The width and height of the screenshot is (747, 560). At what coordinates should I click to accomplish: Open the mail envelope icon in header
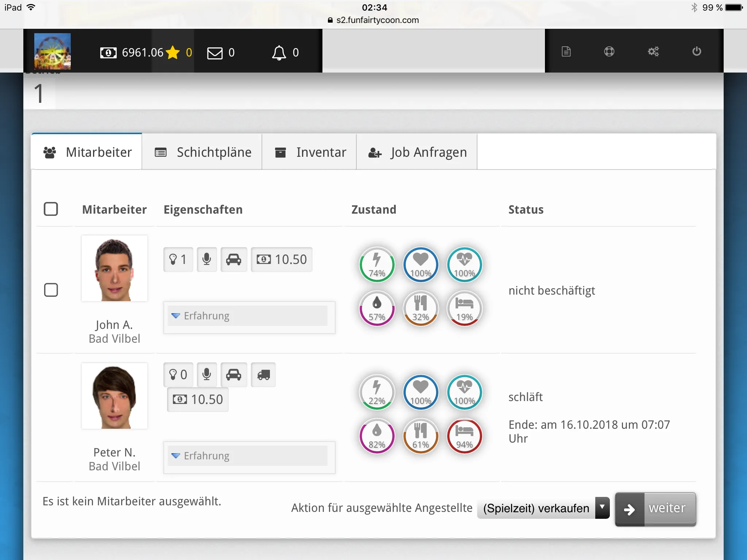pyautogui.click(x=215, y=53)
